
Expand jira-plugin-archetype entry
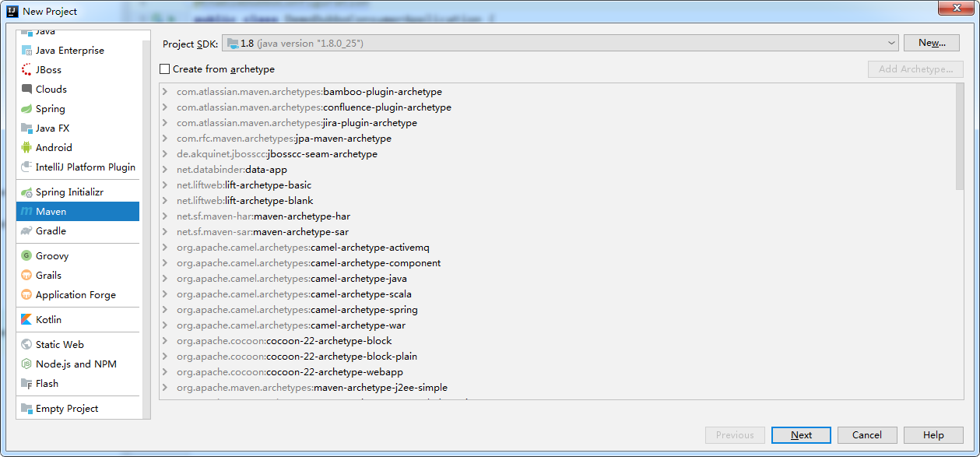tap(165, 123)
